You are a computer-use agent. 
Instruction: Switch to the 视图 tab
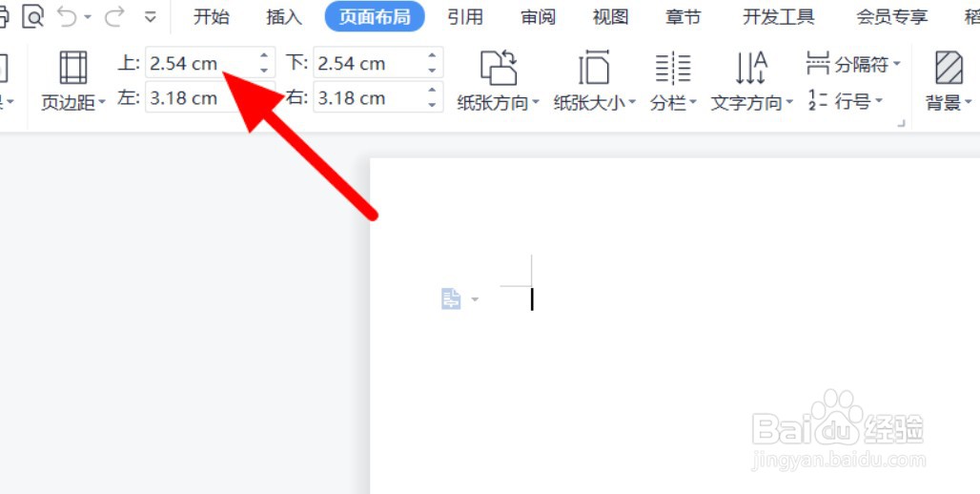coord(611,17)
